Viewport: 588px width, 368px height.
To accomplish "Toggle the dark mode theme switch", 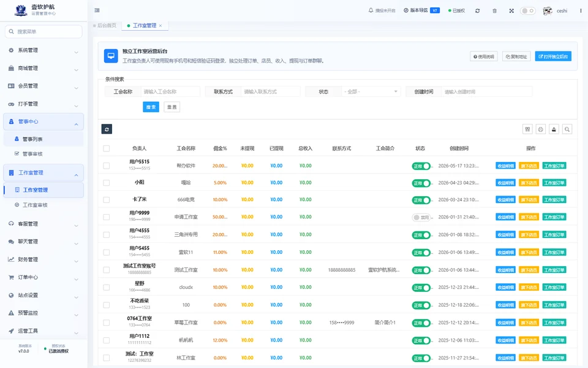I will [527, 11].
